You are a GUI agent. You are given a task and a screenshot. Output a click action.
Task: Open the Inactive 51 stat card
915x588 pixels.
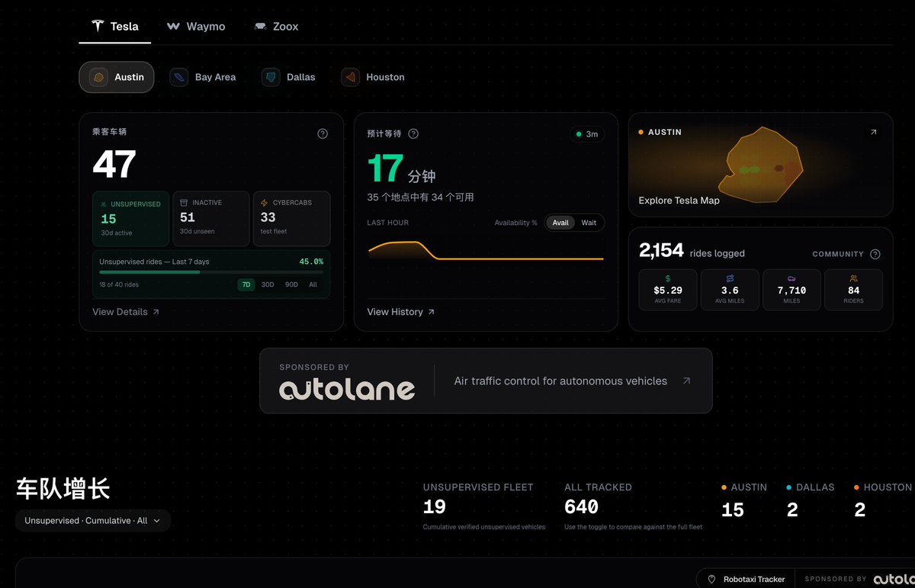tap(211, 219)
